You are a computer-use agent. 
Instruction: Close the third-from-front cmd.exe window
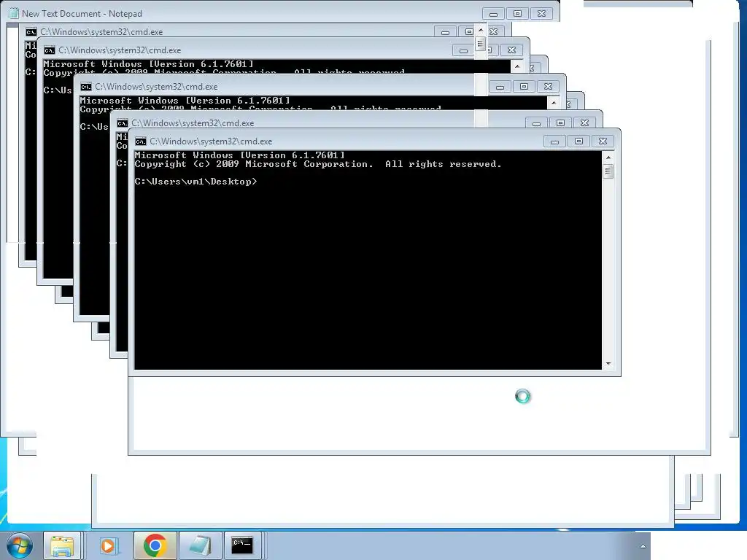[549, 87]
